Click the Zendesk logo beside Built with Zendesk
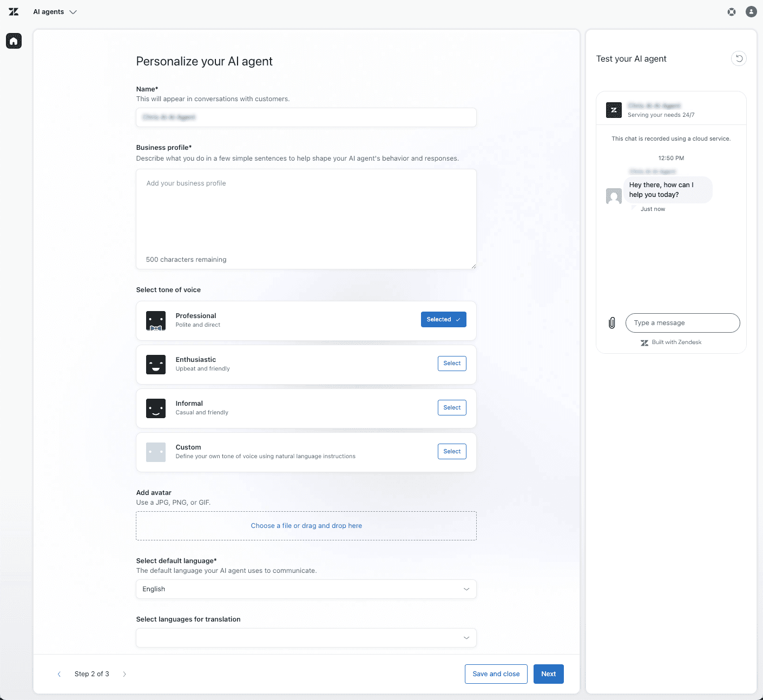 (644, 342)
